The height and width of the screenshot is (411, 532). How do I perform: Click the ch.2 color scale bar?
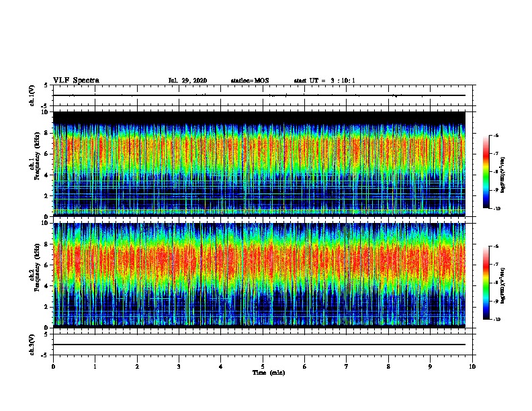point(486,283)
